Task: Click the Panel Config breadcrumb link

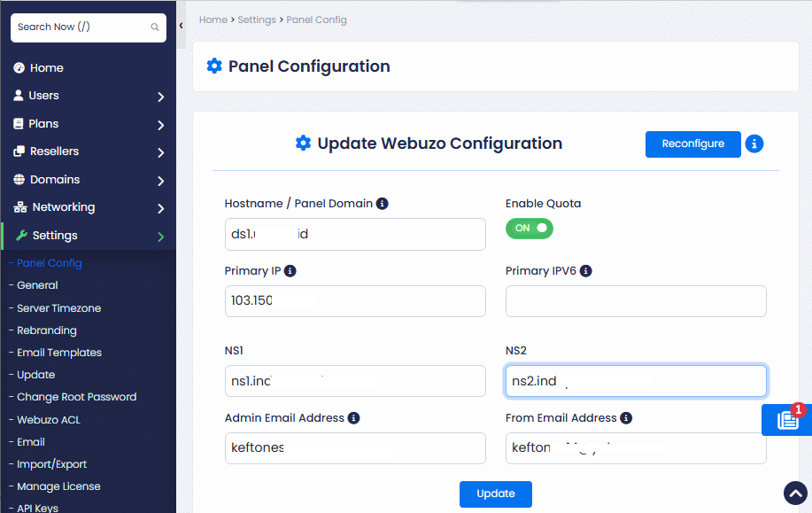Action: [x=316, y=19]
